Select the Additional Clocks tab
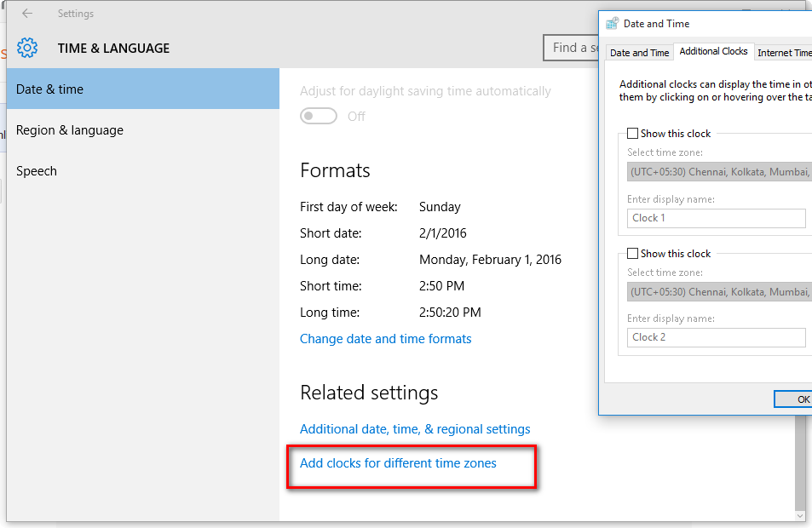Screen dimensions: 812x528 [x=713, y=51]
